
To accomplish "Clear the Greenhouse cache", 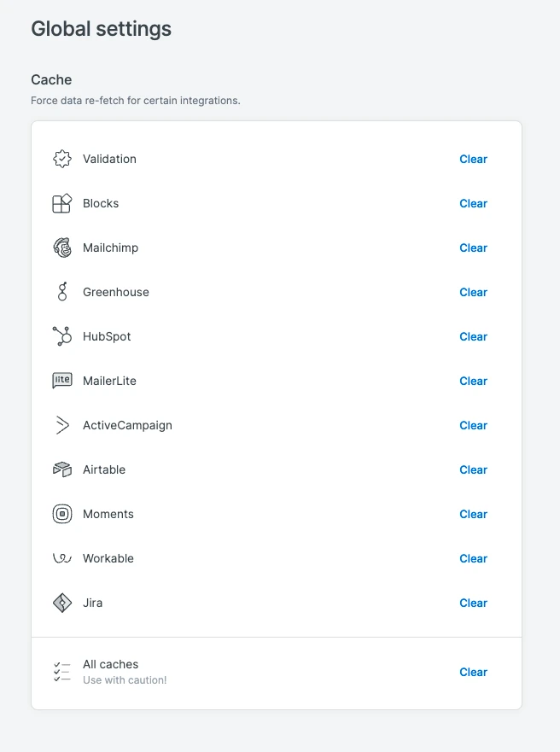I will (473, 292).
